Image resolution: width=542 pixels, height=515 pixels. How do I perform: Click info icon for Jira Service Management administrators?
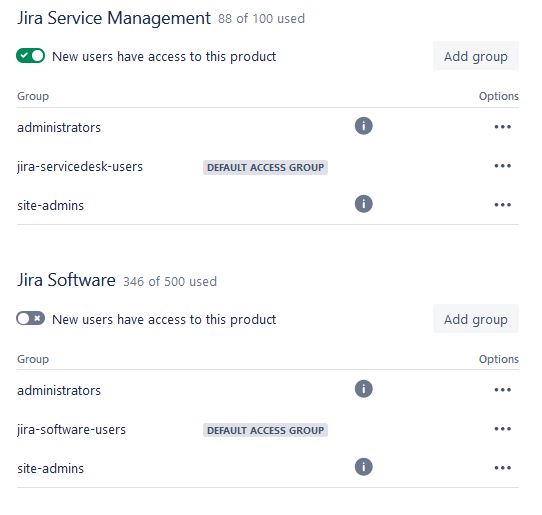click(x=363, y=125)
